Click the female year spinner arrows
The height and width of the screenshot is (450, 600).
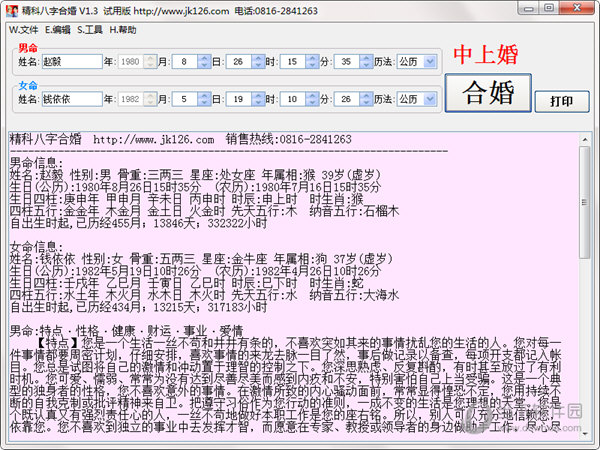150,99
